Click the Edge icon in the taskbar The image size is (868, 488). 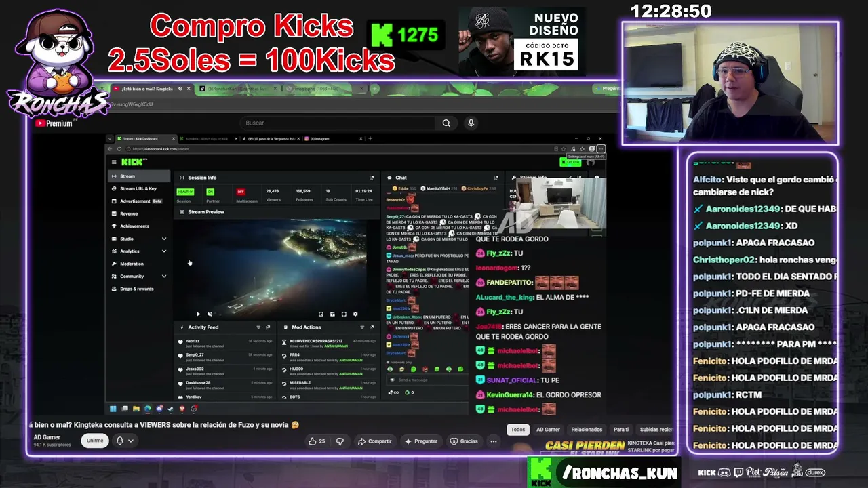tap(147, 409)
